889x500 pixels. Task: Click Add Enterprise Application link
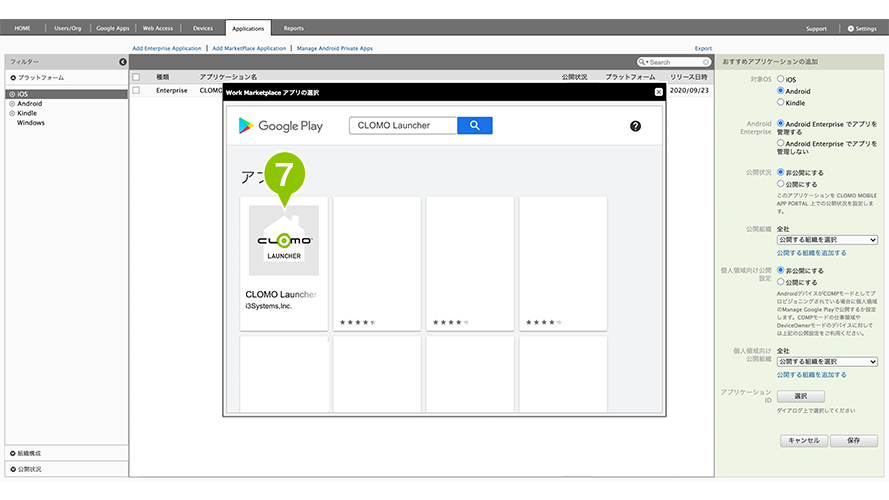[167, 49]
